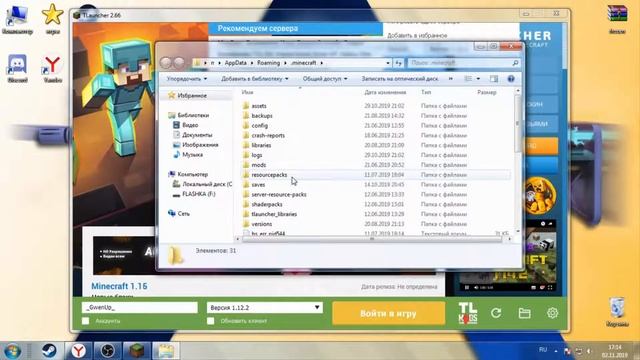Open OBS Studio from the taskbar
Screen dimensions: 640x360
(107, 351)
